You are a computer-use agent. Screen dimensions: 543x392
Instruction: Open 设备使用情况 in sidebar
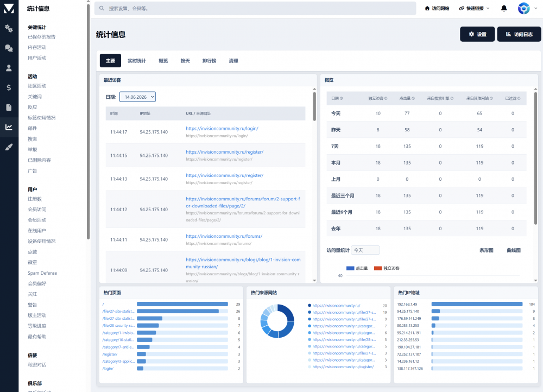(42, 241)
